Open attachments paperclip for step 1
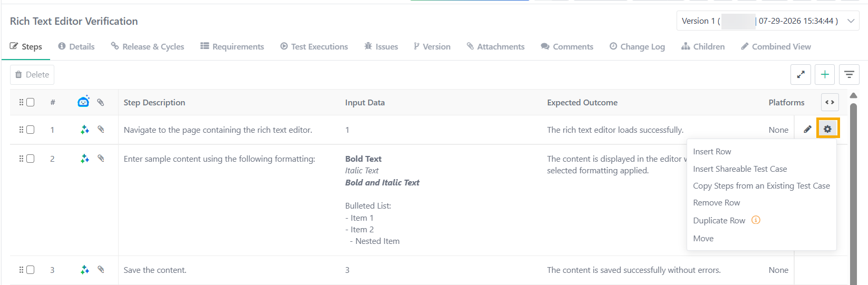This screenshot has height=285, width=868. pos(101,129)
